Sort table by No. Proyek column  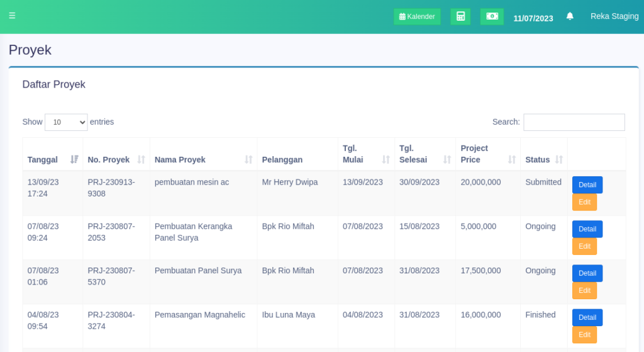click(x=116, y=159)
